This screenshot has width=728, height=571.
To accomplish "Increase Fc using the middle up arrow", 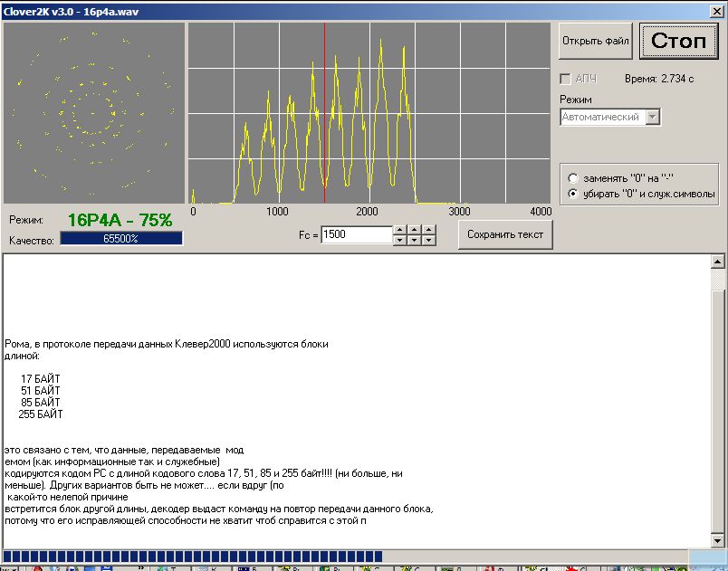I will point(414,230).
